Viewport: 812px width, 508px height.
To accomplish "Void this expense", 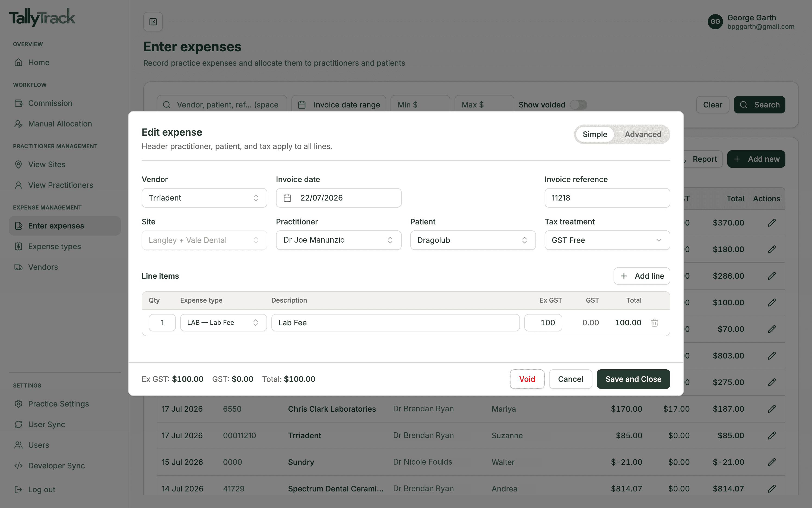I will coord(527,379).
